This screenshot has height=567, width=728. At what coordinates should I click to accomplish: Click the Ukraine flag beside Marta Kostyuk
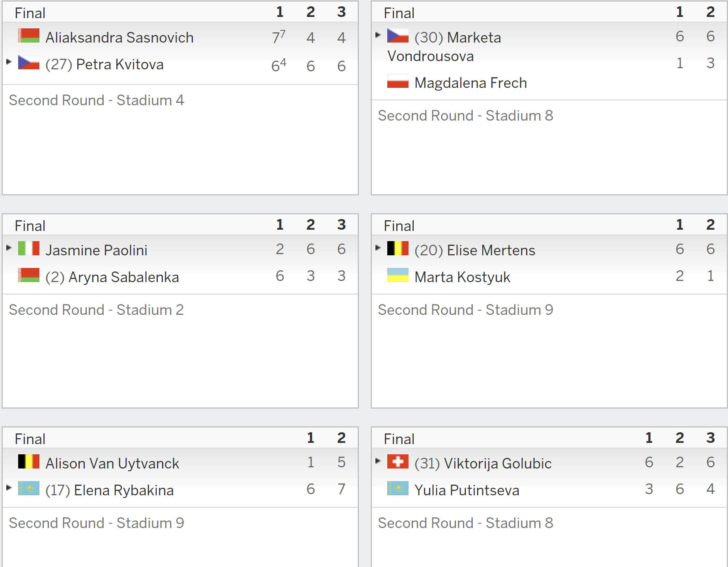click(x=398, y=275)
